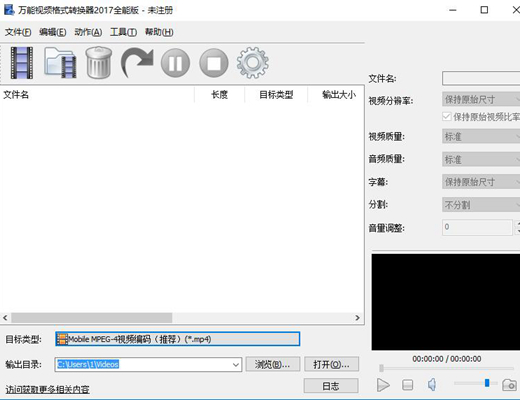Image resolution: width=520 pixels, height=400 pixels.
Task: Click the preview play button
Action: pyautogui.click(x=383, y=385)
